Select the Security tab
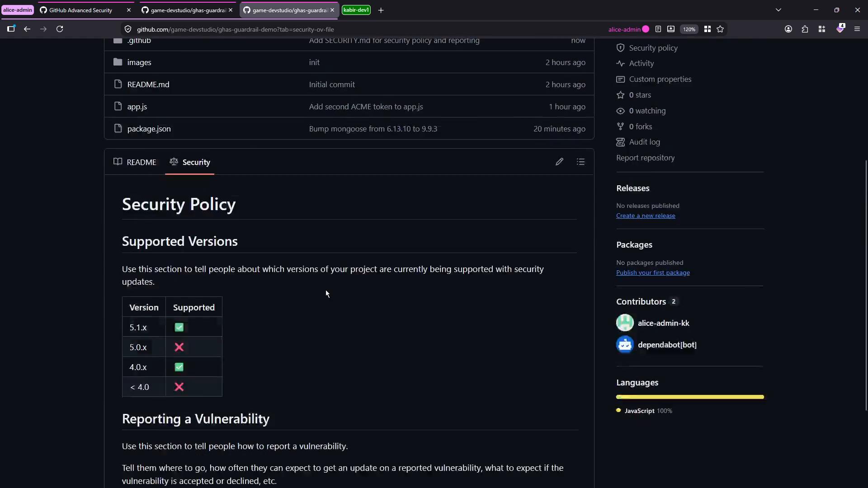The height and width of the screenshot is (488, 868). 190,162
